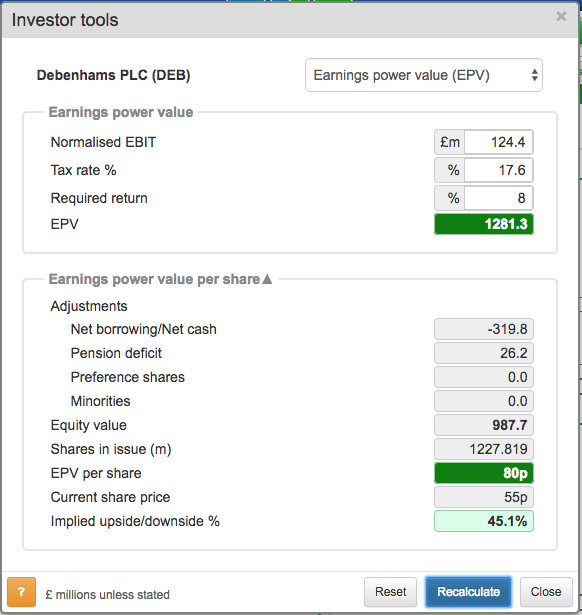Click the Minorities value field
Image resolution: width=582 pixels, height=615 pixels.
[x=484, y=401]
